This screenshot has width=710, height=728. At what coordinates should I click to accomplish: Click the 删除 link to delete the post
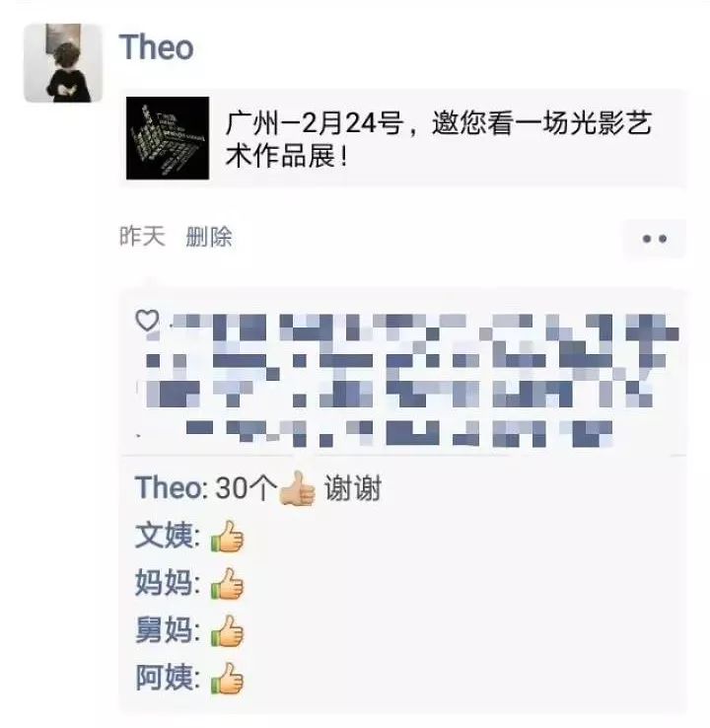[209, 237]
